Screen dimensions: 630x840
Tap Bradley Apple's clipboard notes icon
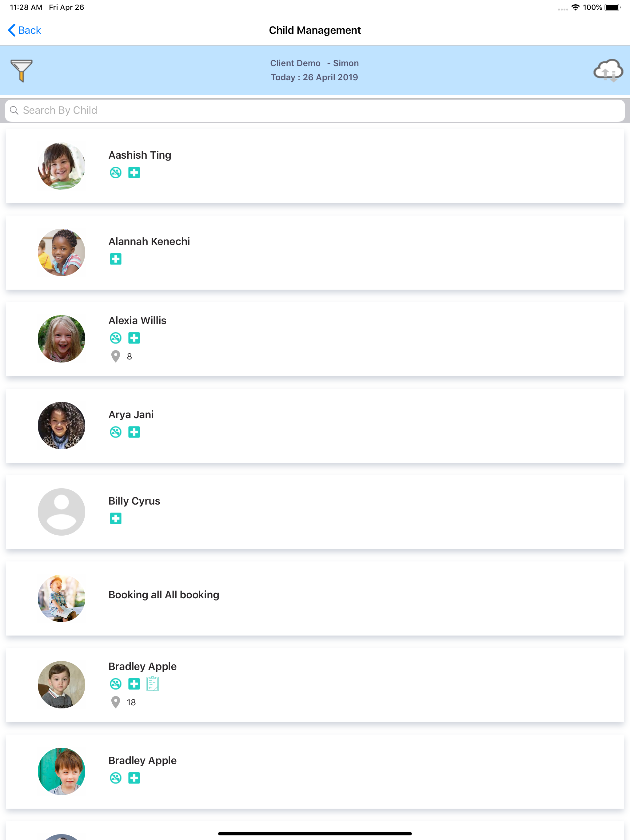152,684
